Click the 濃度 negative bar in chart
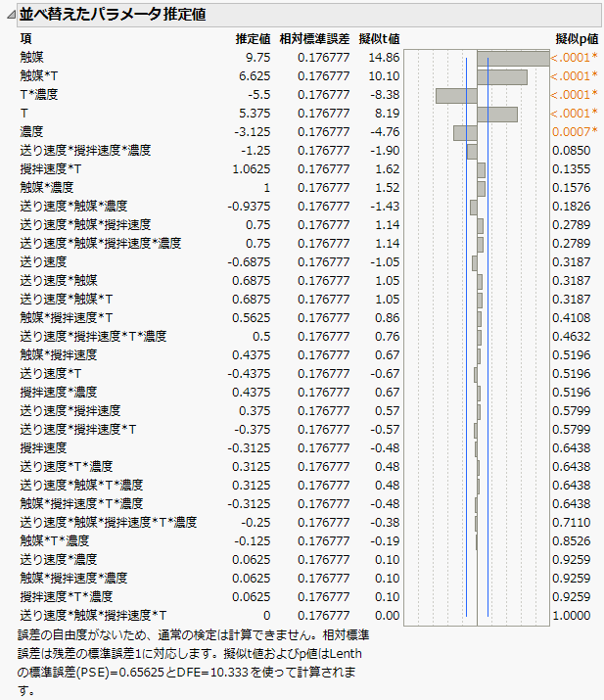Image resolution: width=604 pixels, height=700 pixels. [465, 133]
